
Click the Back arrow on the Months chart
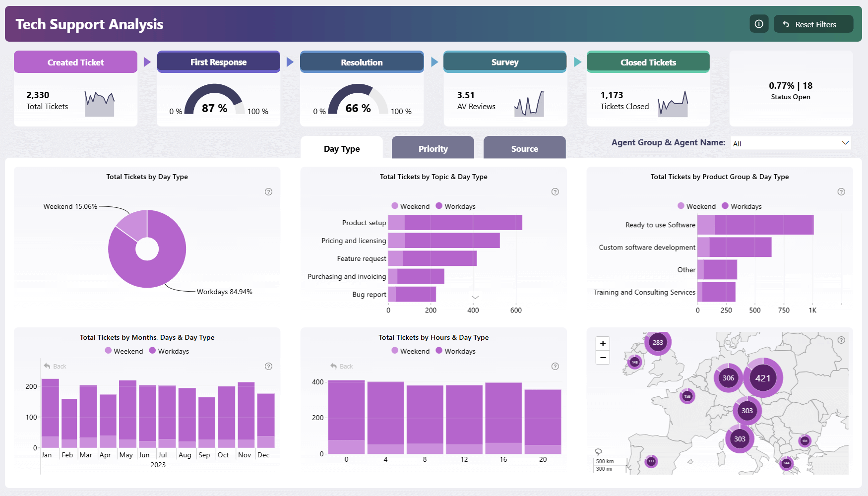[x=48, y=366]
